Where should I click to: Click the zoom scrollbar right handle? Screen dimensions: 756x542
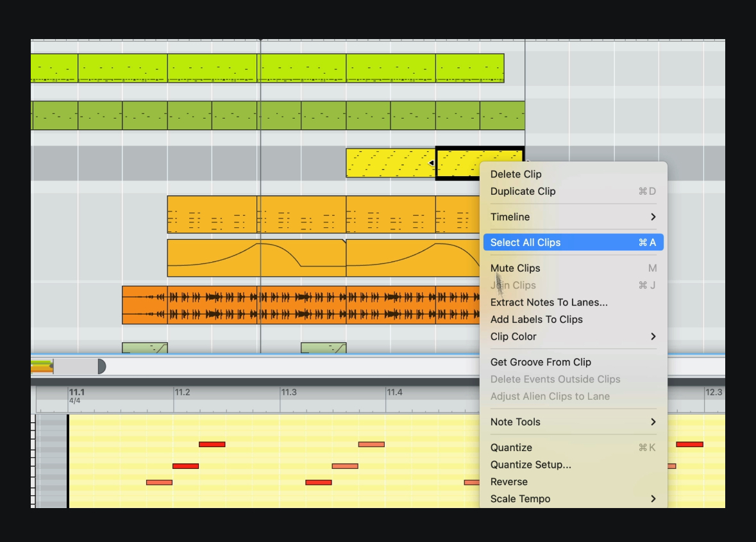pos(102,366)
